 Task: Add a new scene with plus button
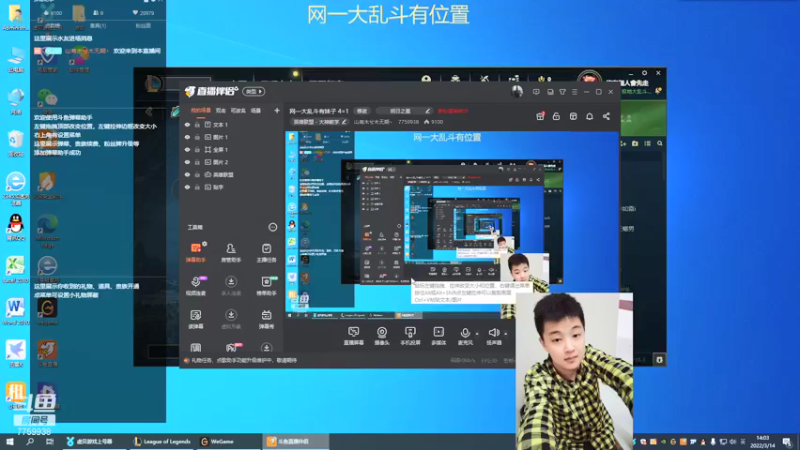(277, 110)
